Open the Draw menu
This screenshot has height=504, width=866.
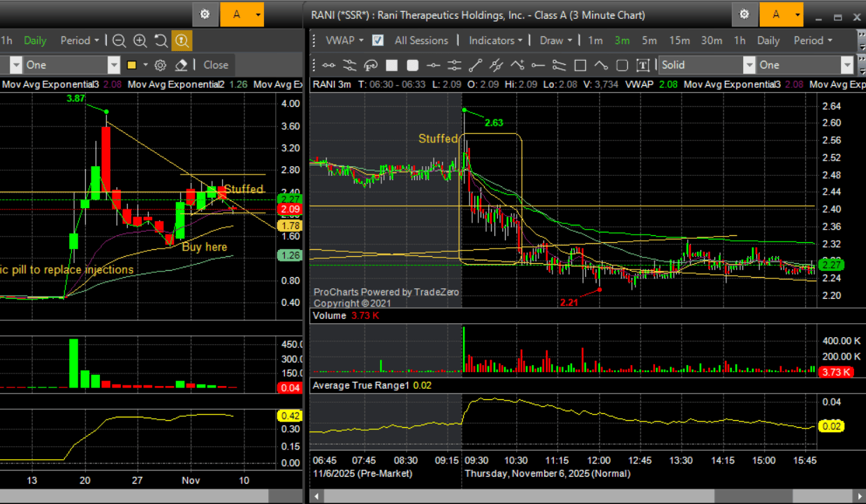click(556, 40)
